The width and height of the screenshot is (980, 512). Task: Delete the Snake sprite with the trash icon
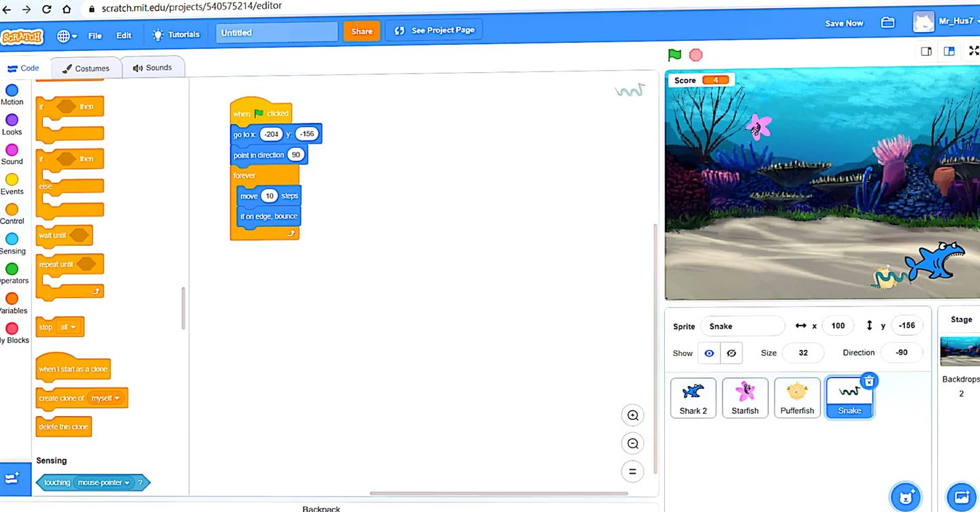(869, 381)
